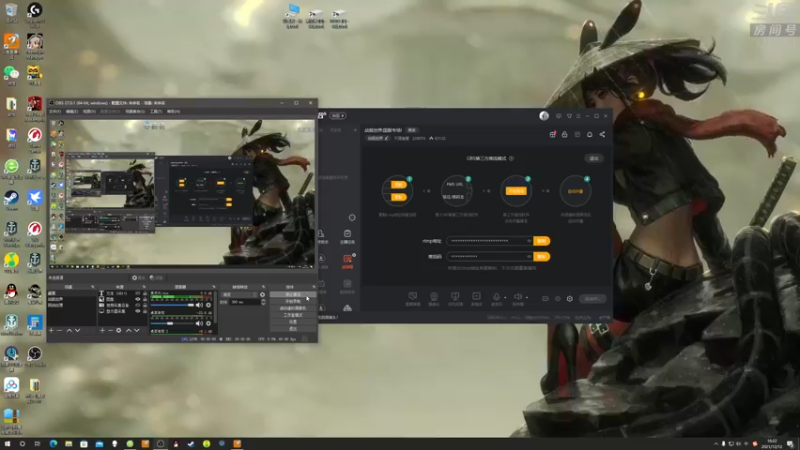Open the Scene Collection menu in OBS
The width and height of the screenshot is (800, 450).
point(135,111)
